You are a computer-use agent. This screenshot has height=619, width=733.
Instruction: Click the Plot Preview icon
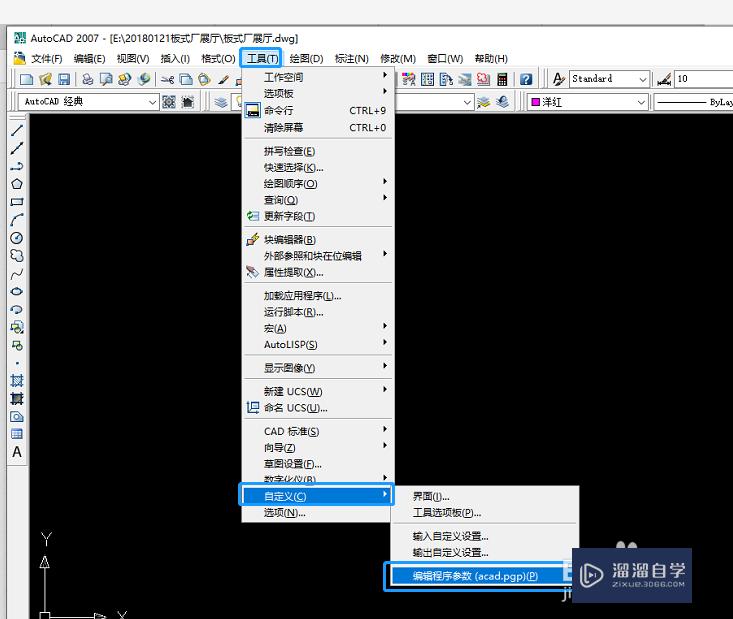click(x=106, y=79)
